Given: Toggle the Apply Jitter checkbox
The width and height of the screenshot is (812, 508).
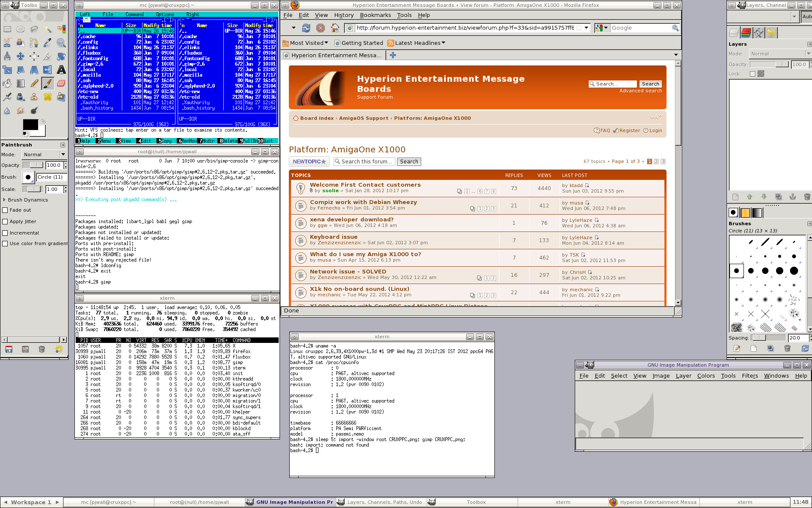Looking at the screenshot, I should pyautogui.click(x=5, y=221).
